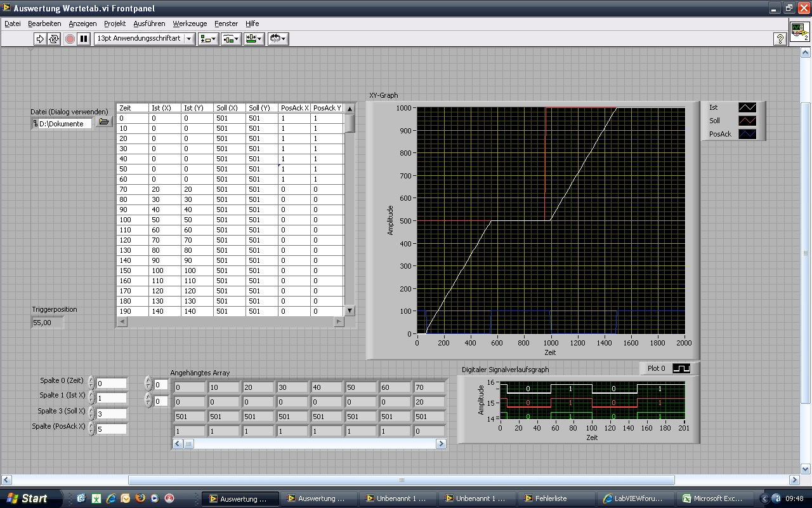Click the Spalte 0 (Zeit) increment stepper
This screenshot has width=812, height=508.
coord(91,380)
